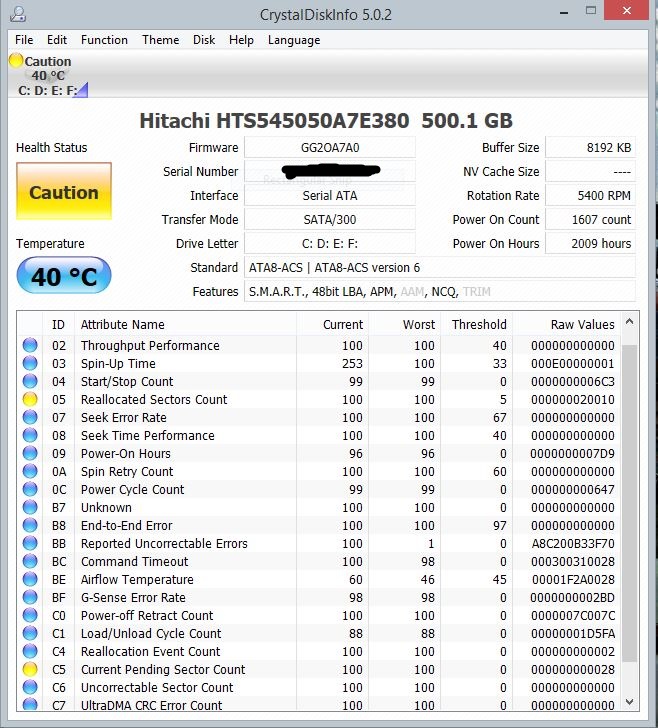
Task: Click the attribute list scrollbar thumb
Action: coord(630,503)
